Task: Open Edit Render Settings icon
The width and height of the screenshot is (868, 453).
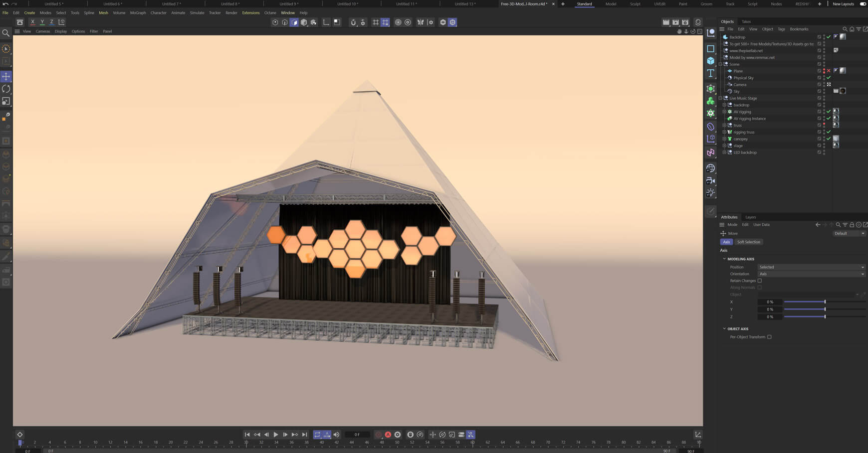Action: (x=685, y=22)
